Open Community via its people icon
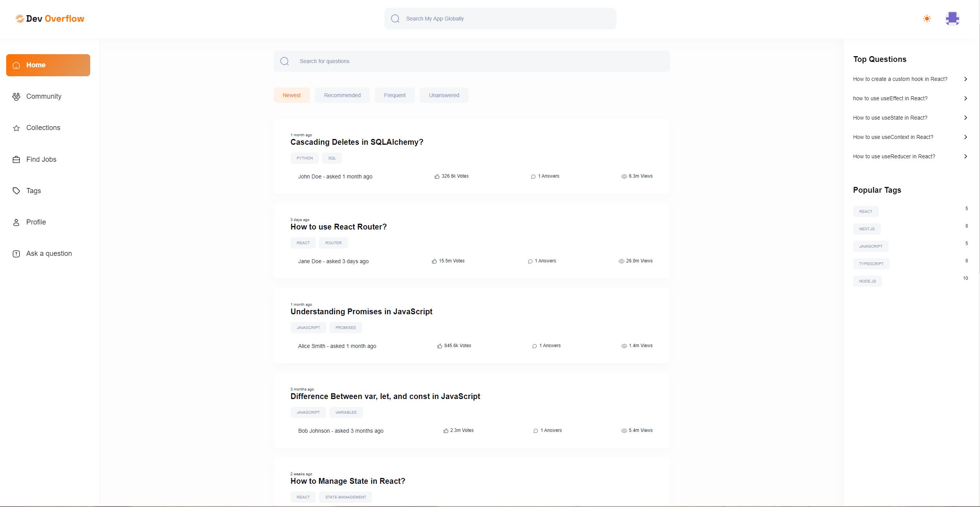This screenshot has width=980, height=507. 16,96
